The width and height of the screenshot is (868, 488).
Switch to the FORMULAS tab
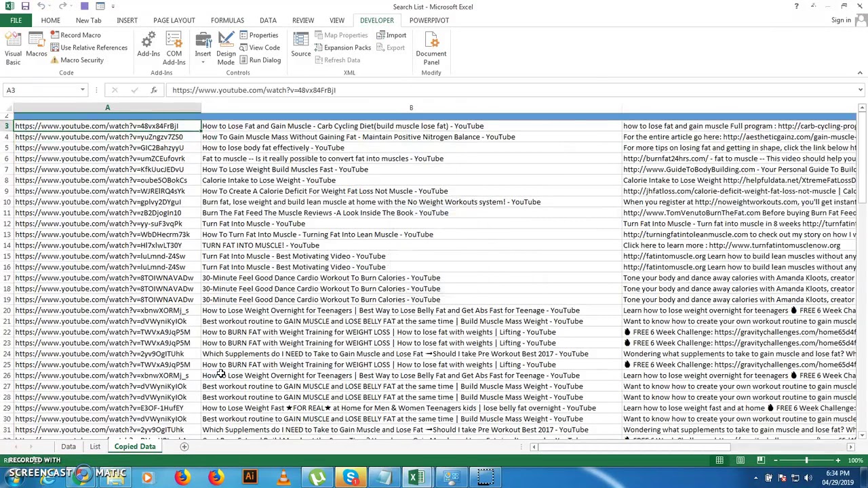click(x=227, y=20)
